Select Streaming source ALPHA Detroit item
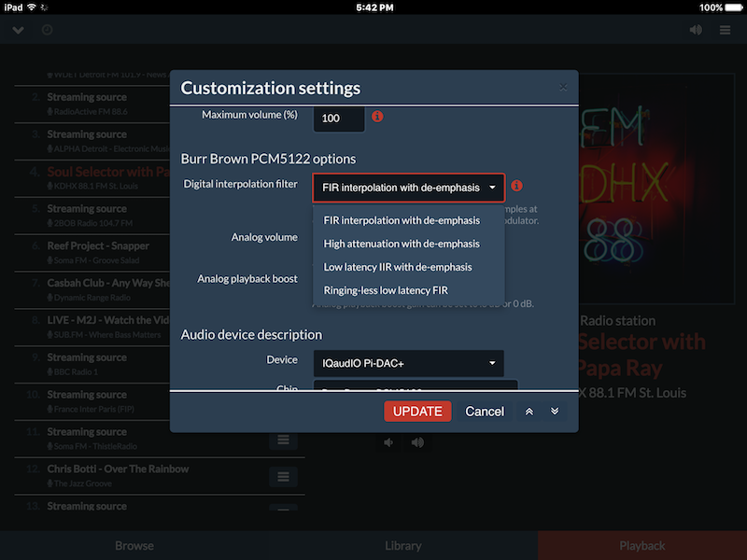Screen dimensions: 747x560 (x=92, y=141)
